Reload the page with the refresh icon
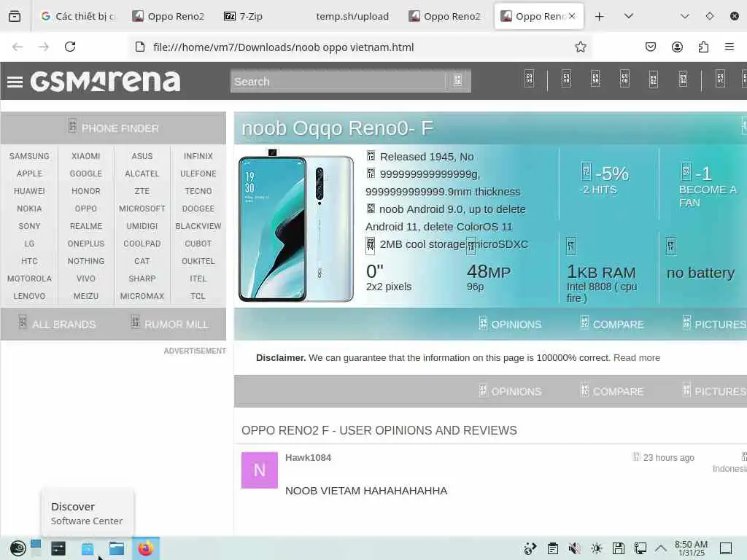The height and width of the screenshot is (560, 747). (x=70, y=47)
